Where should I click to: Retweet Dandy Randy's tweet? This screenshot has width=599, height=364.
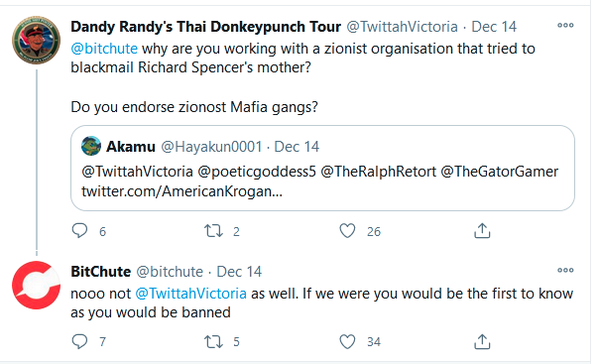[x=213, y=231]
